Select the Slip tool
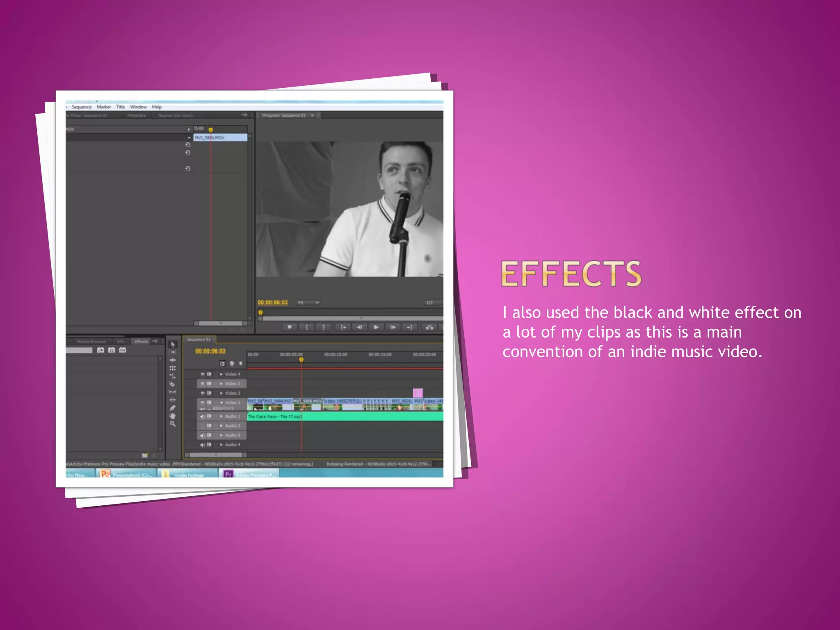The height and width of the screenshot is (630, 840). (x=173, y=392)
